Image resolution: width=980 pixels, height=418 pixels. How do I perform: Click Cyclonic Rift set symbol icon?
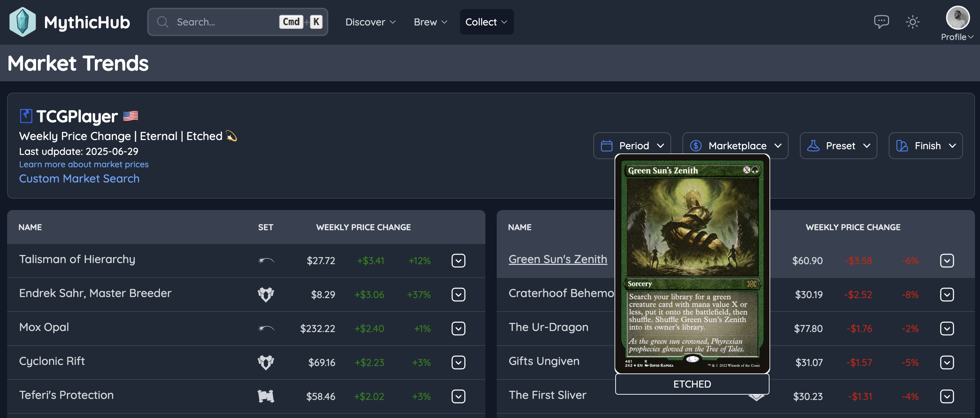pyautogui.click(x=266, y=362)
